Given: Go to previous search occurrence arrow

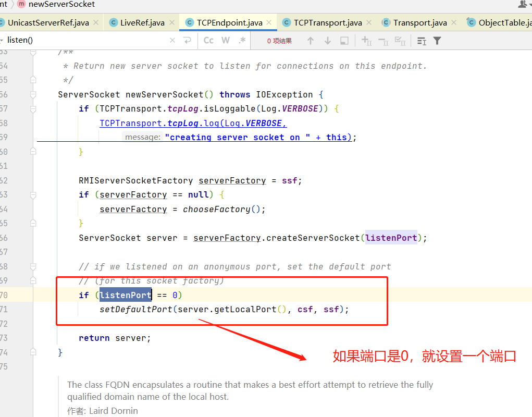Looking at the screenshot, I should 311,41.
